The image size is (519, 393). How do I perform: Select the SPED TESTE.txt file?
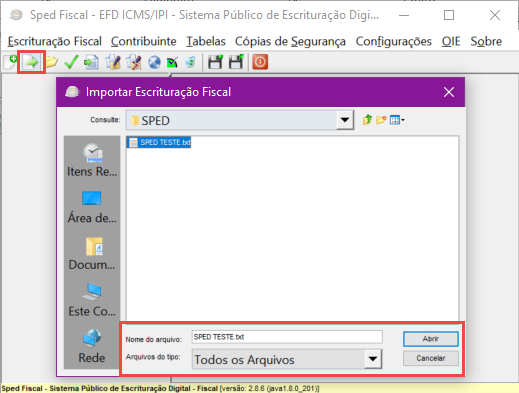point(159,142)
